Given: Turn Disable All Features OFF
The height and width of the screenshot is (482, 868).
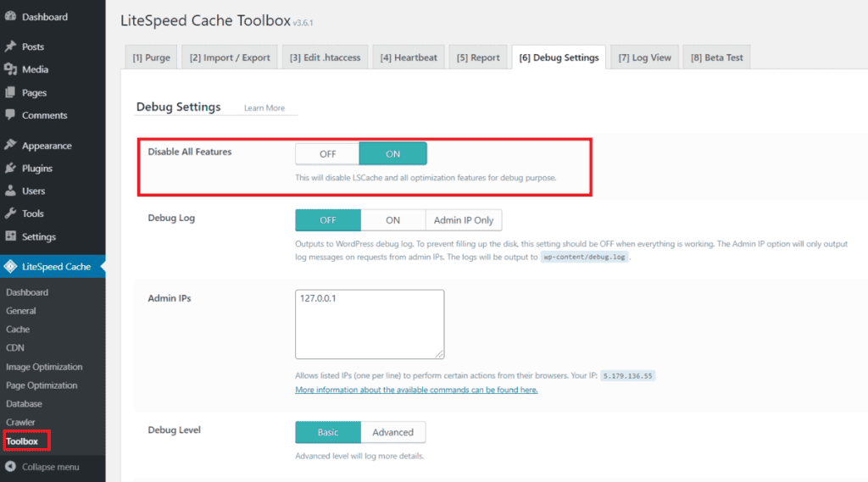Looking at the screenshot, I should [327, 154].
